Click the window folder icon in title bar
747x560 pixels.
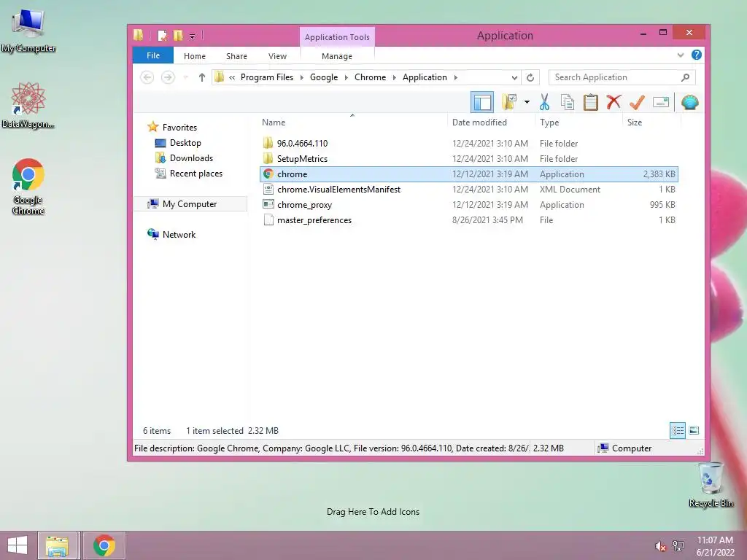coord(138,35)
